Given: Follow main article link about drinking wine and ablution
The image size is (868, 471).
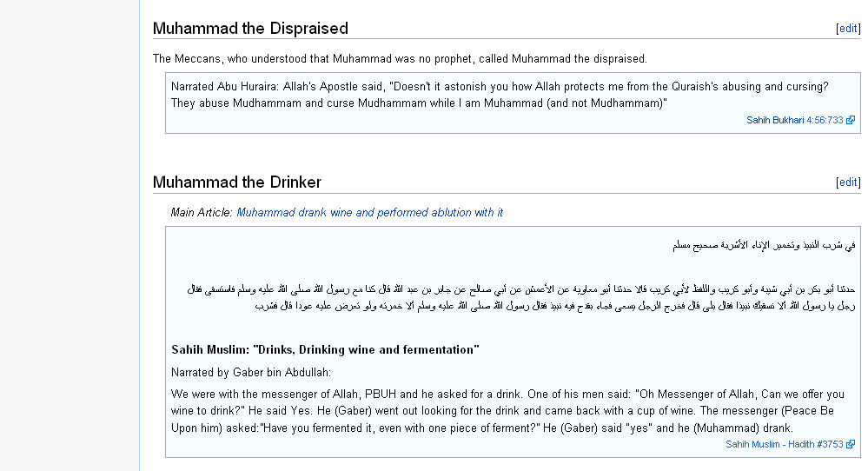Looking at the screenshot, I should point(370,213).
